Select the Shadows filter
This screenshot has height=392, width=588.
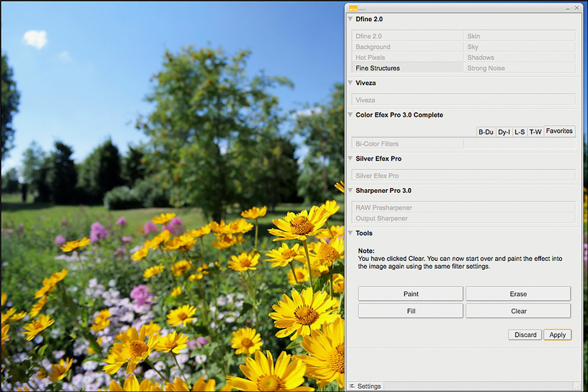519,58
